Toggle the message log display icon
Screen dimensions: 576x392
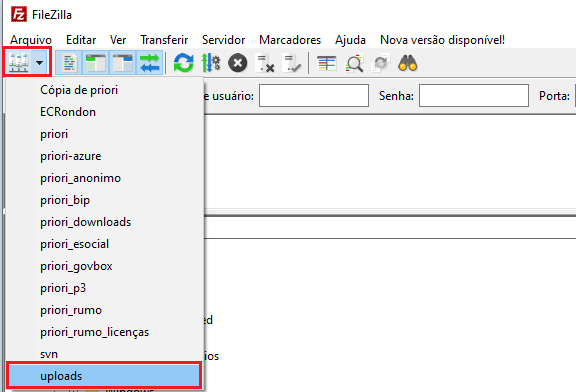[x=69, y=63]
